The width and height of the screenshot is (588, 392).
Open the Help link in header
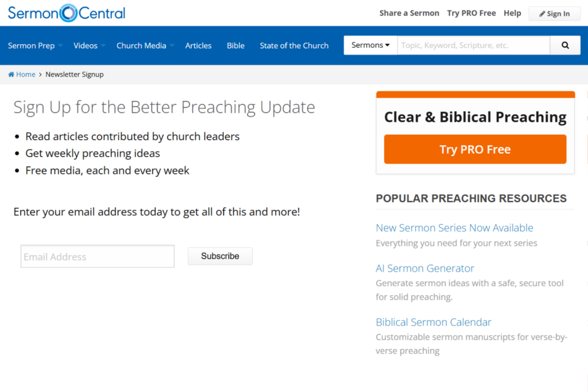pos(512,13)
